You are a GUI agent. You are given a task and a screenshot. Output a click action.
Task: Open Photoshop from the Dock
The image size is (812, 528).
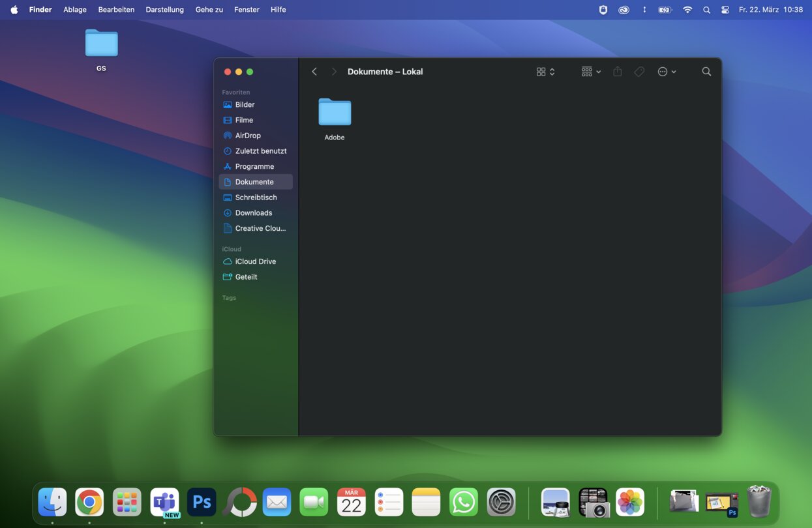[x=202, y=503]
